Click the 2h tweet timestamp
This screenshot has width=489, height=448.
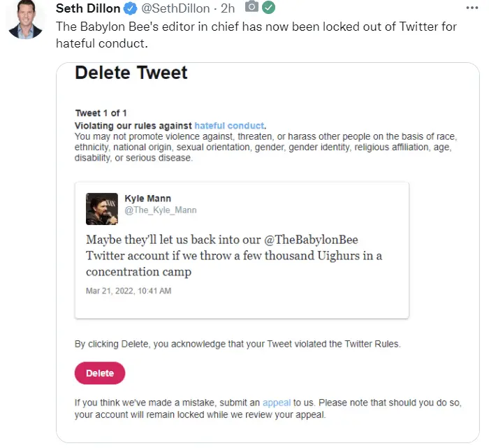pos(228,8)
